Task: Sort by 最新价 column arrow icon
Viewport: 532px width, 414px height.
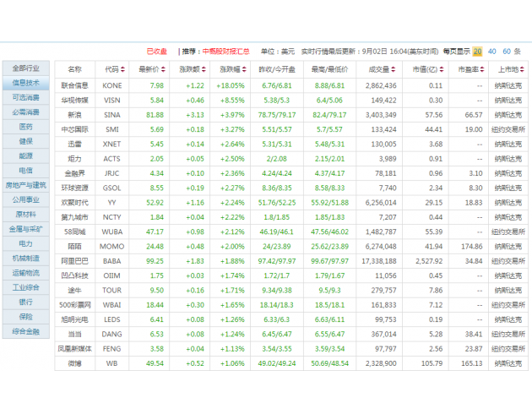Action: [163, 69]
